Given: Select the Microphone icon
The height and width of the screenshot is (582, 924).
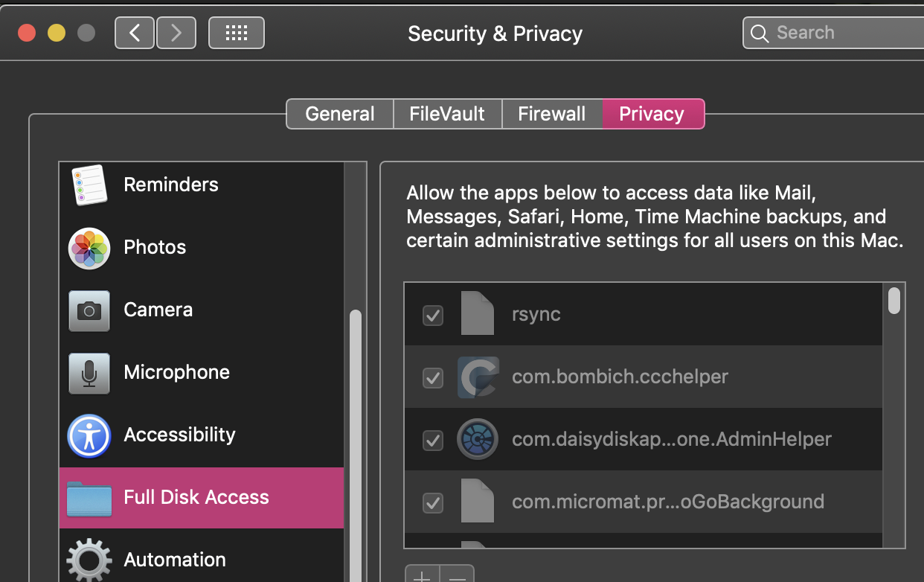Looking at the screenshot, I should pyautogui.click(x=89, y=373).
